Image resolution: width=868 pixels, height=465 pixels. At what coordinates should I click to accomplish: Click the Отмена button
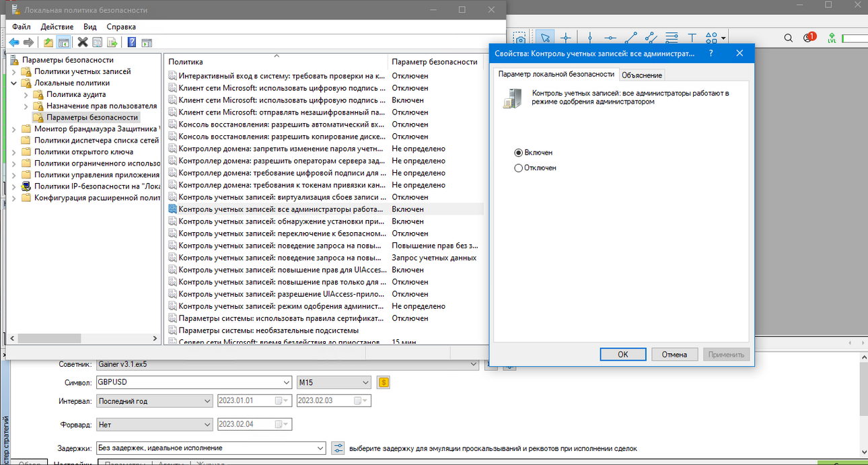[674, 354]
